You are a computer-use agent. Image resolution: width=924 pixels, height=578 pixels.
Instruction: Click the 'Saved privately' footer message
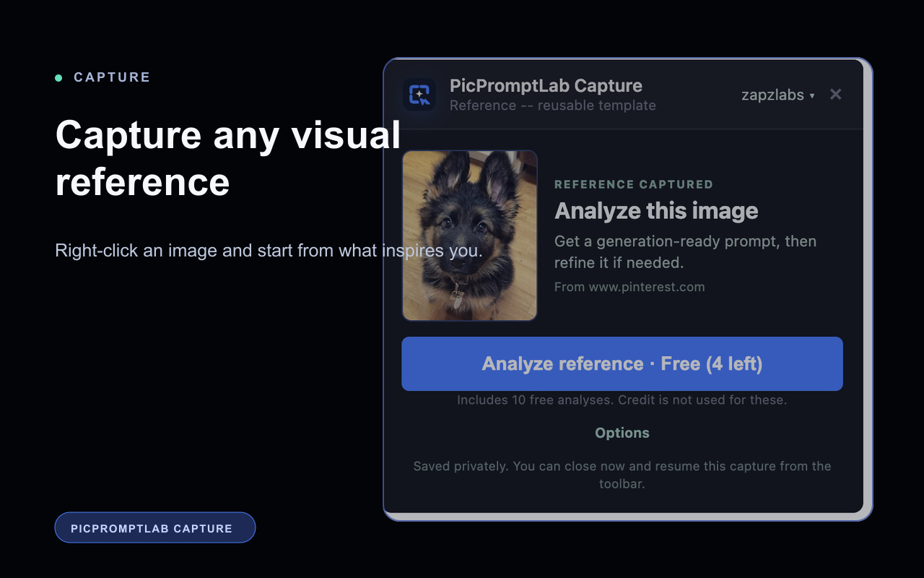(622, 475)
